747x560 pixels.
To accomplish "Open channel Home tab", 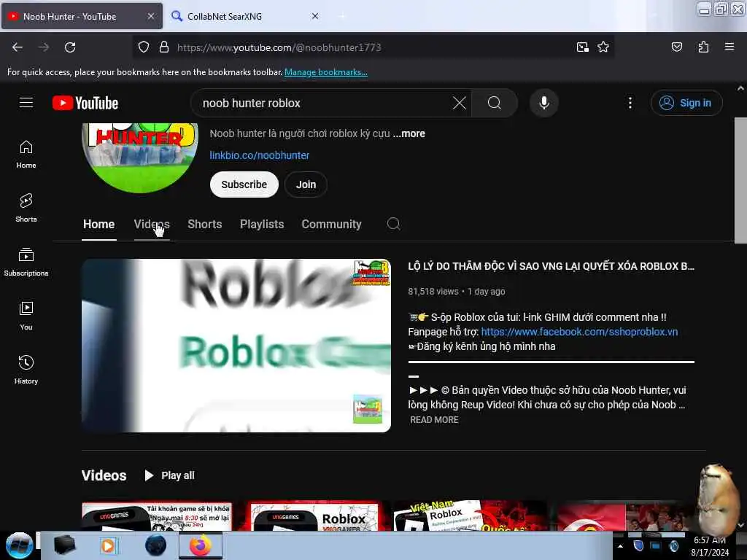I will (x=98, y=225).
